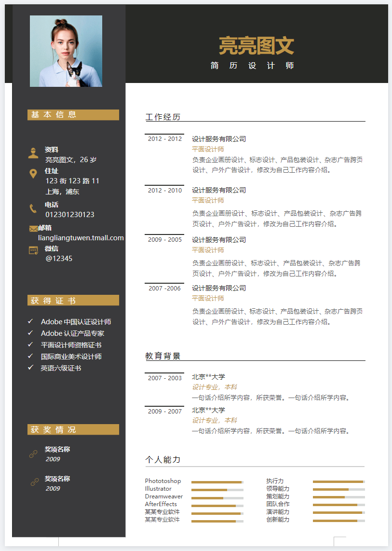Click the 教育背景 section heading
392x551 pixels.
tap(163, 356)
